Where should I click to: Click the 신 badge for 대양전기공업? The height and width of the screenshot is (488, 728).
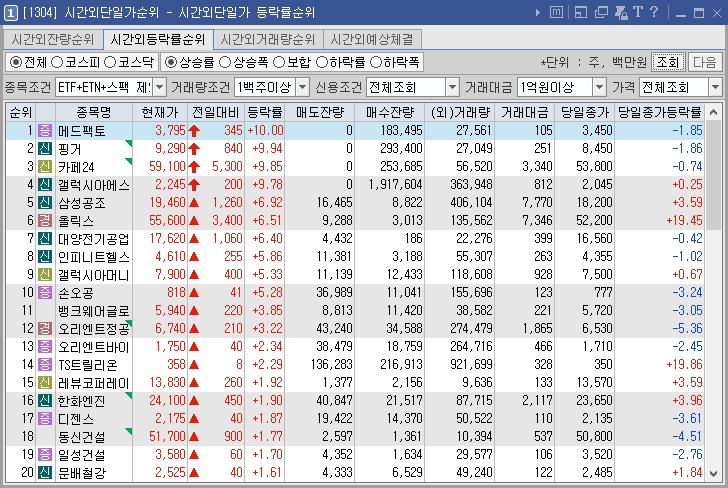tap(45, 239)
